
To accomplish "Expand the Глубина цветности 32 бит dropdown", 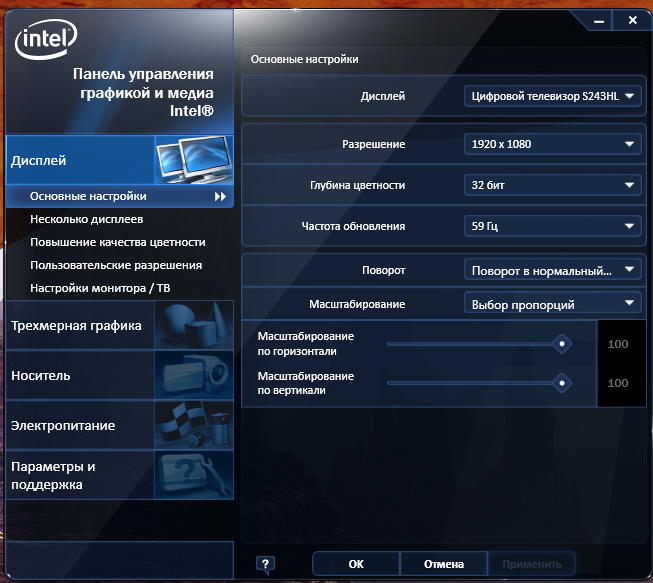I will 552,185.
